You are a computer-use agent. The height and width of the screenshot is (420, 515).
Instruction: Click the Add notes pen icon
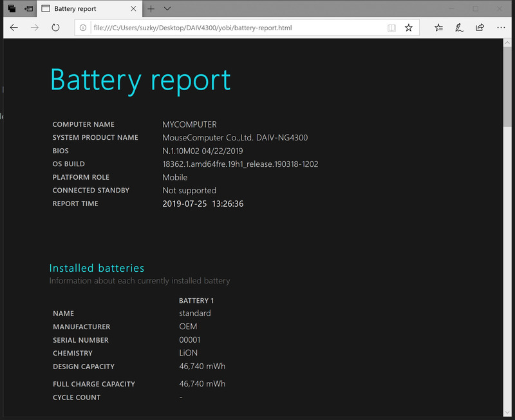(x=459, y=28)
